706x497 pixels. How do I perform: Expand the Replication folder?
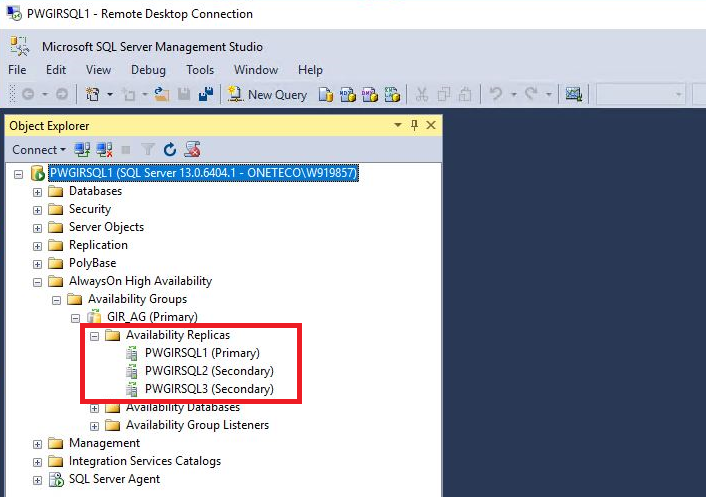coord(37,246)
